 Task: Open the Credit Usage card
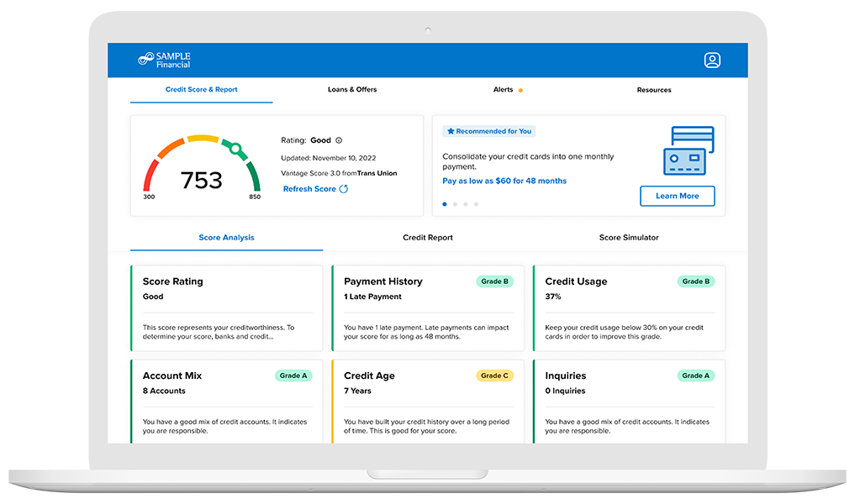[629, 308]
